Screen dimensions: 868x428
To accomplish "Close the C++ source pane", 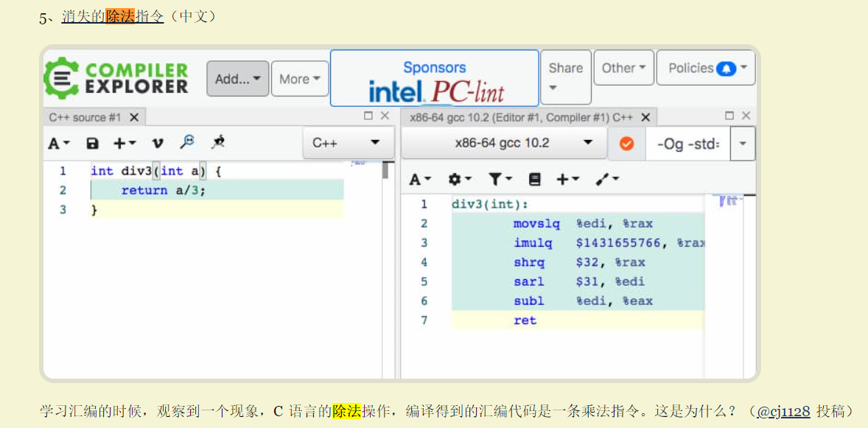I will click(385, 116).
